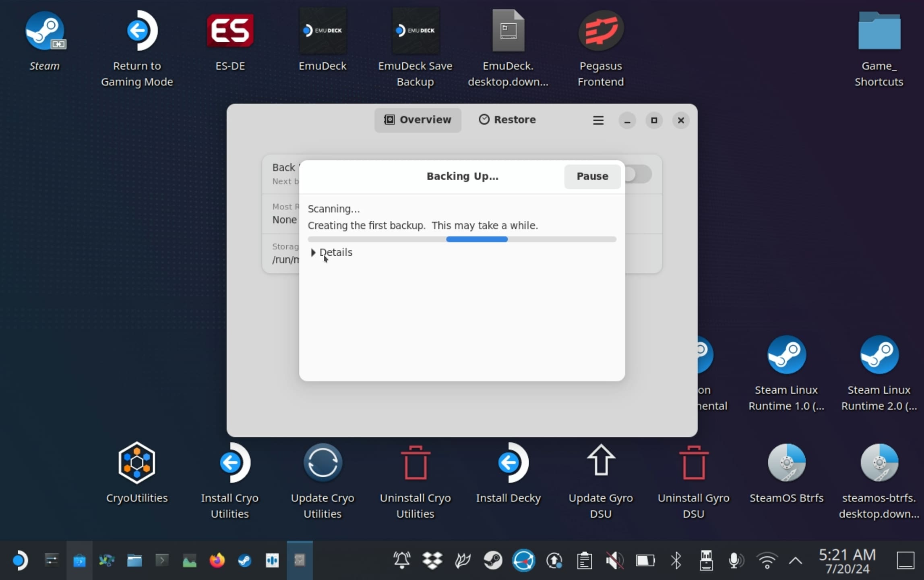
Task: Select Return to Gaming Mode desktop icon
Action: point(137,48)
